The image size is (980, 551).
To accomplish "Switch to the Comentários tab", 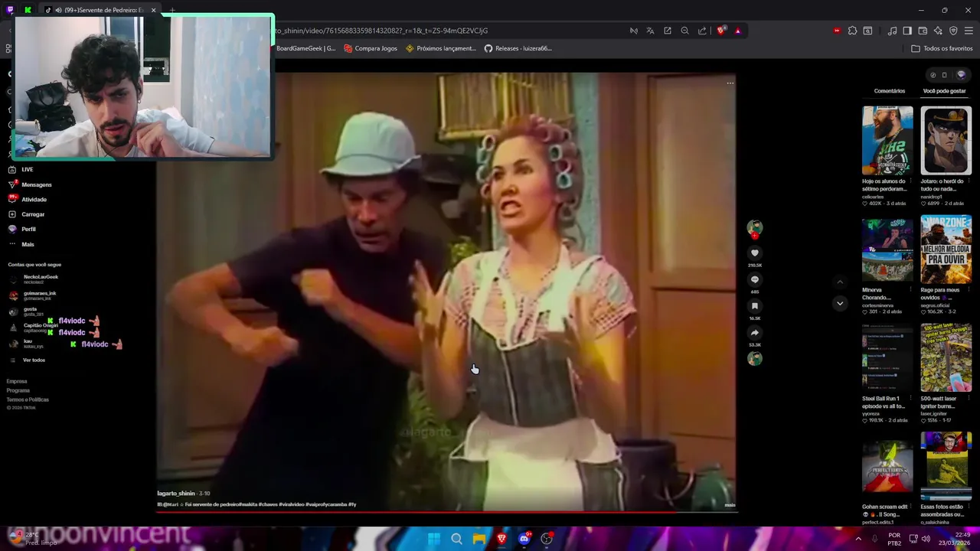I will coord(889,91).
